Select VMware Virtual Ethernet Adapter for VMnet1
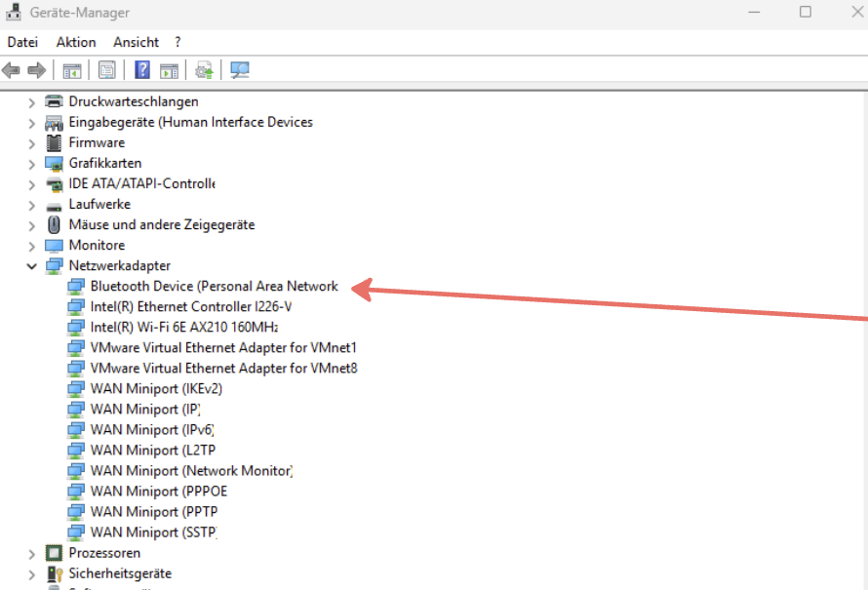The width and height of the screenshot is (868, 590). tap(223, 347)
